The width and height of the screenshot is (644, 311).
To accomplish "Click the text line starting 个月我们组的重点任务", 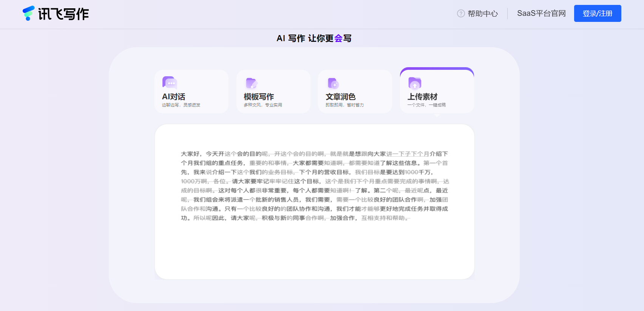I will 314,163.
